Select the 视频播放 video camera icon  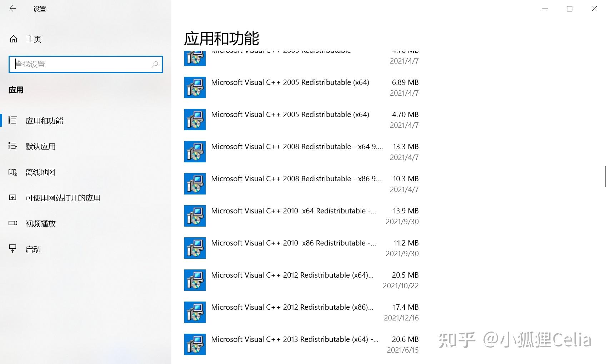tap(13, 223)
